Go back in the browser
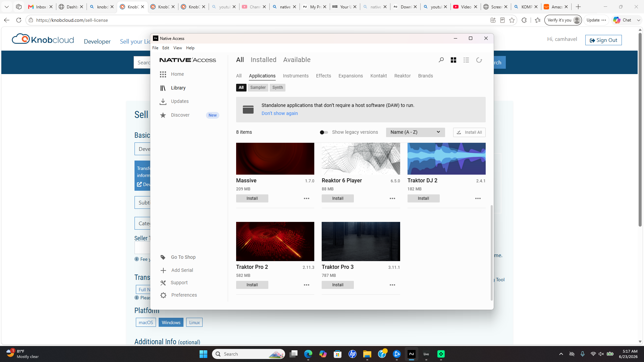644x362 pixels. pos(7,20)
